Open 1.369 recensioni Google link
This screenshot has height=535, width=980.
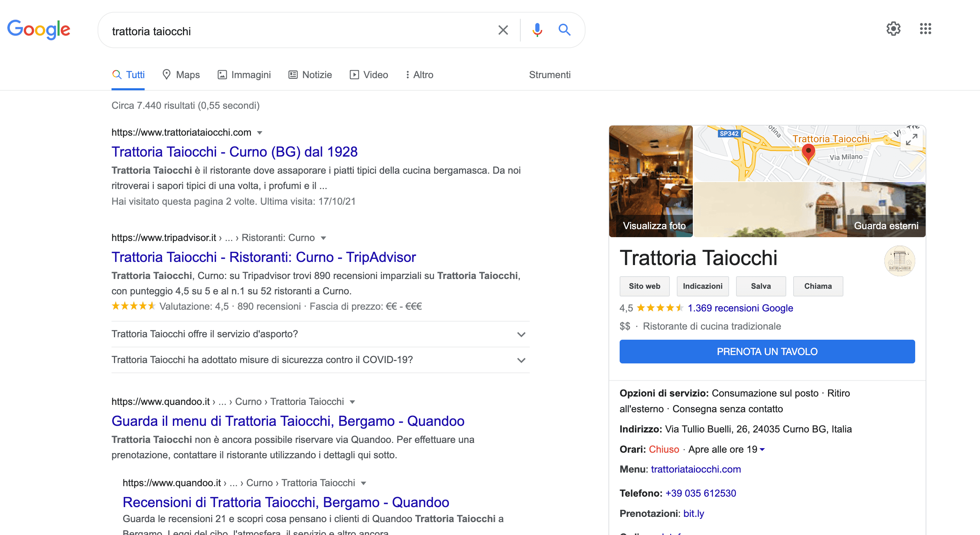tap(740, 308)
